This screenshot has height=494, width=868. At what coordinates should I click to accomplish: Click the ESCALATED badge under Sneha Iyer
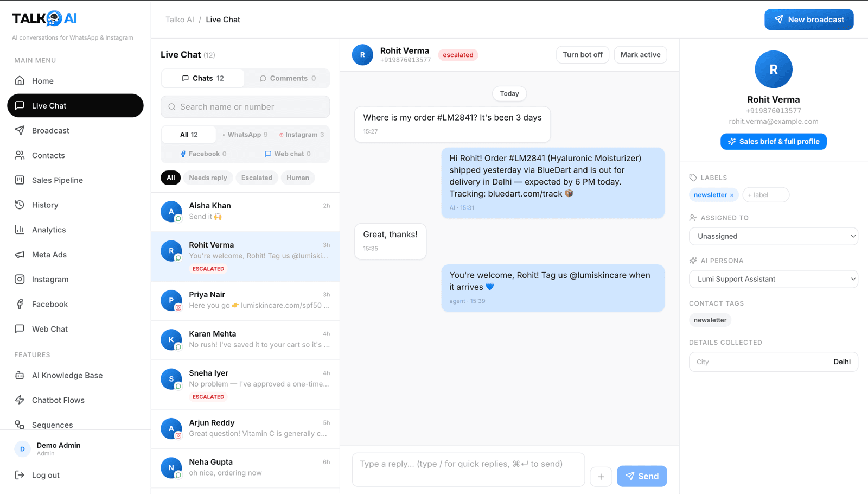(x=208, y=397)
